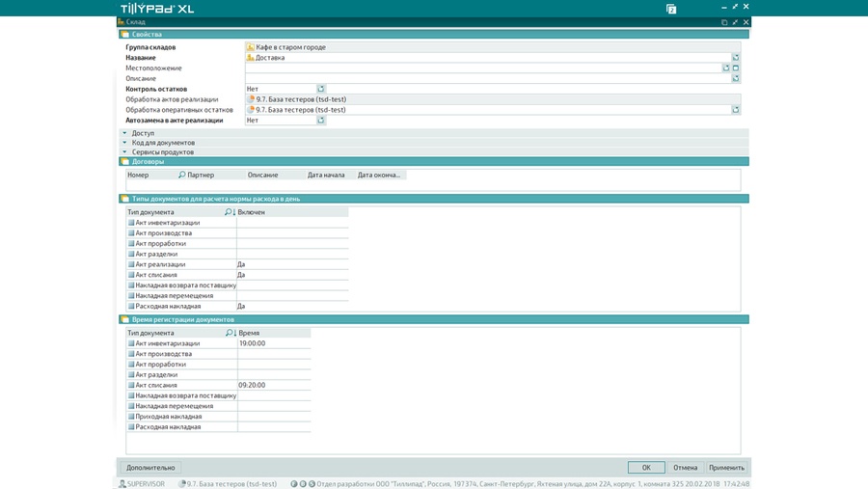Click the Название field containing Доставка

coord(488,58)
